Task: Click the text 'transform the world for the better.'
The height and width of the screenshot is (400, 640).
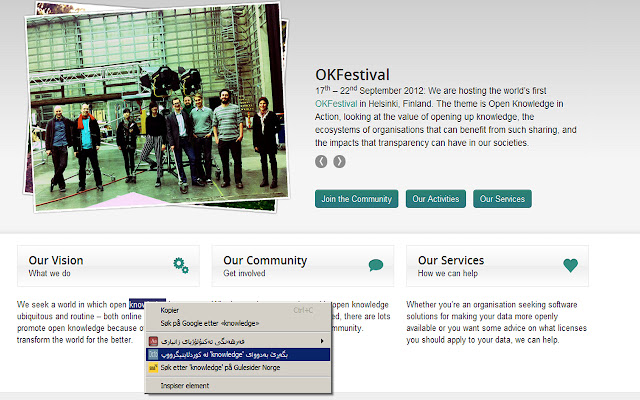Action: [x=75, y=340]
